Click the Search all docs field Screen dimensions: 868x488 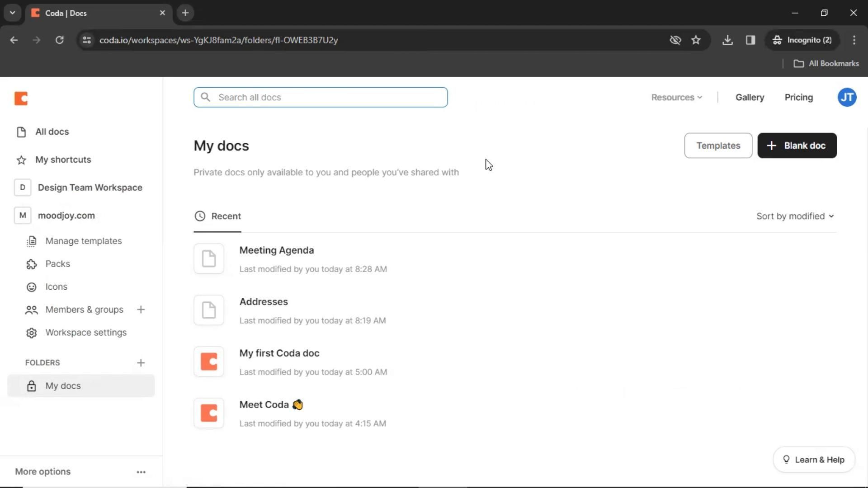click(321, 97)
